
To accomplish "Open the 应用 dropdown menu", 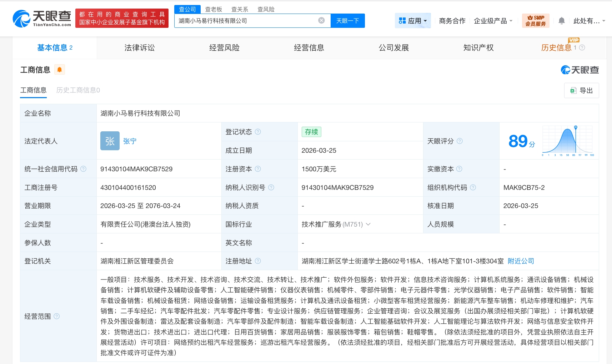I will tap(413, 21).
